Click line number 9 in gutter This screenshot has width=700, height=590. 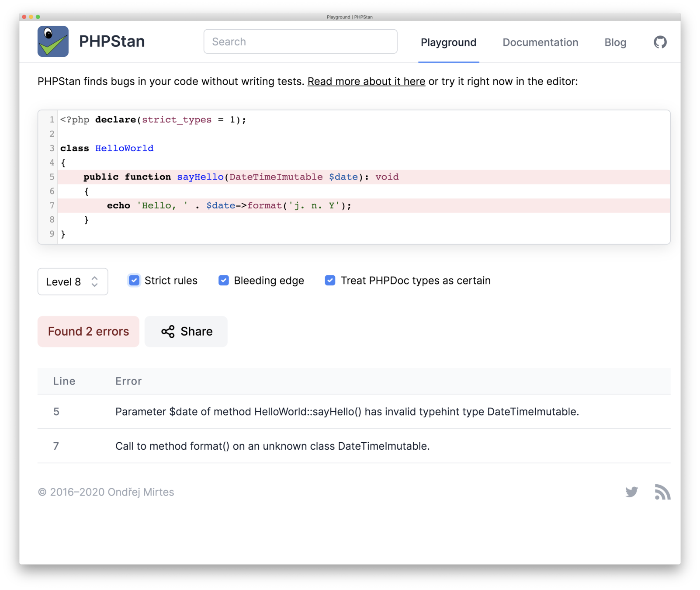(x=52, y=234)
